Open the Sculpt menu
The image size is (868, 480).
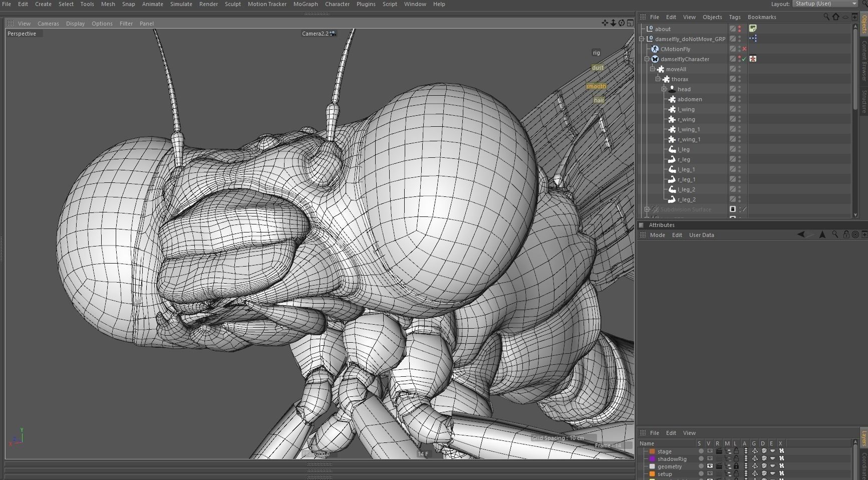[233, 4]
